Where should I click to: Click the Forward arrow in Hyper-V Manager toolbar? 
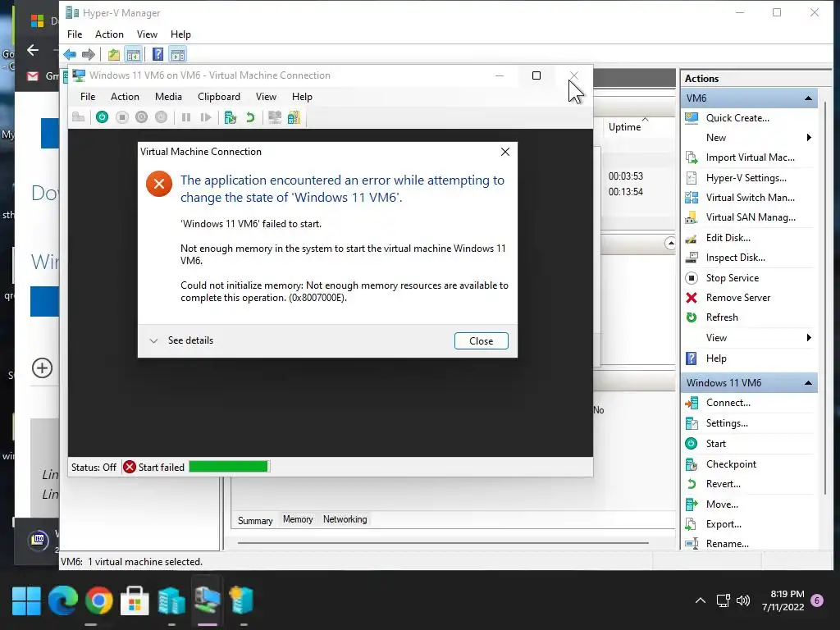(x=89, y=54)
